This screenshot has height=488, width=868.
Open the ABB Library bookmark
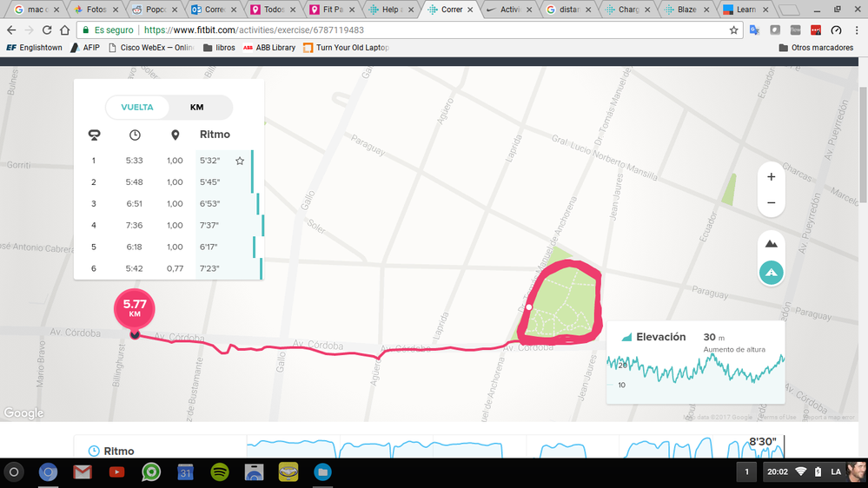269,48
